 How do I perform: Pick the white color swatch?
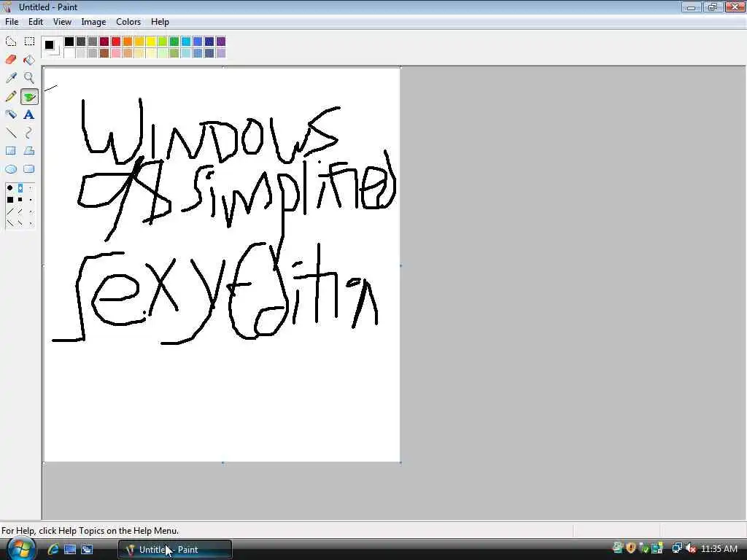coord(69,52)
